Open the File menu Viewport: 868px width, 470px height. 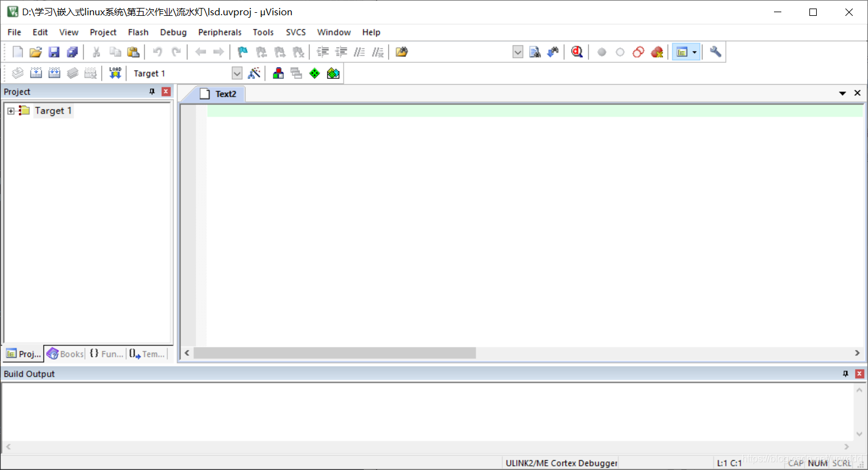(x=14, y=32)
